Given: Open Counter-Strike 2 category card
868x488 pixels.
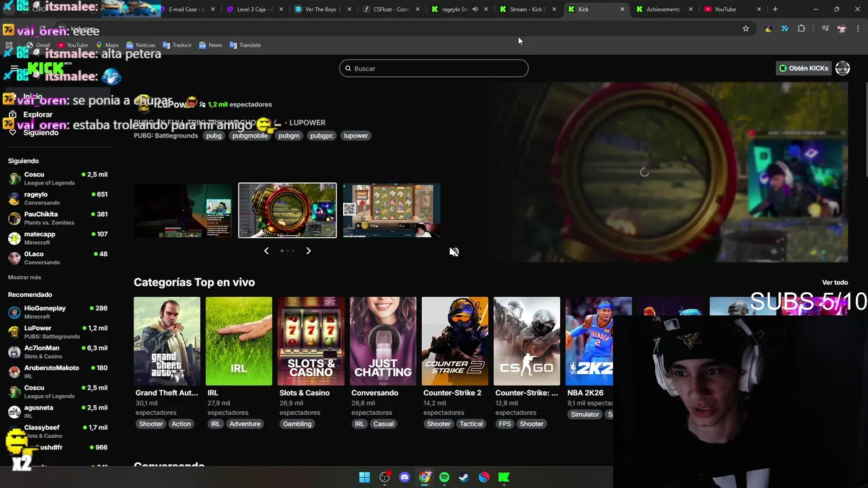Looking at the screenshot, I should click(455, 341).
